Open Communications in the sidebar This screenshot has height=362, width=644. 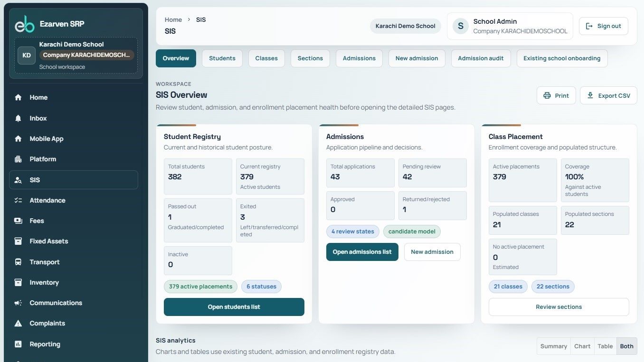(x=74, y=303)
